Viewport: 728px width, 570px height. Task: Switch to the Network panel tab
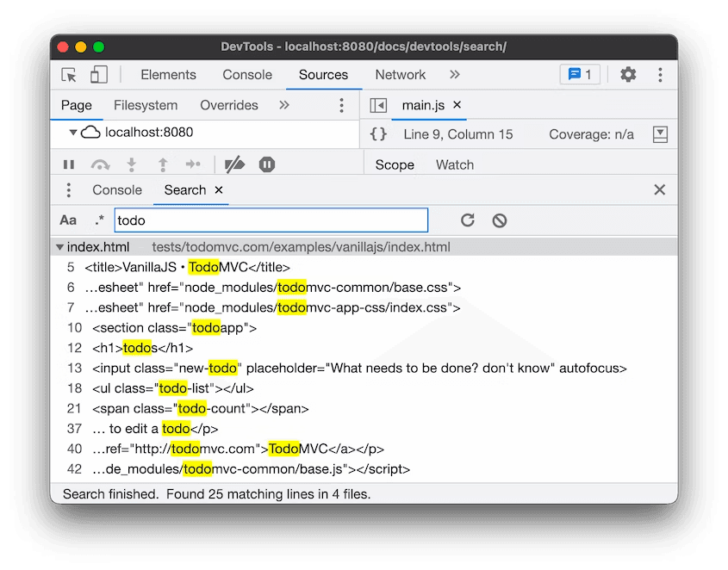click(x=400, y=75)
